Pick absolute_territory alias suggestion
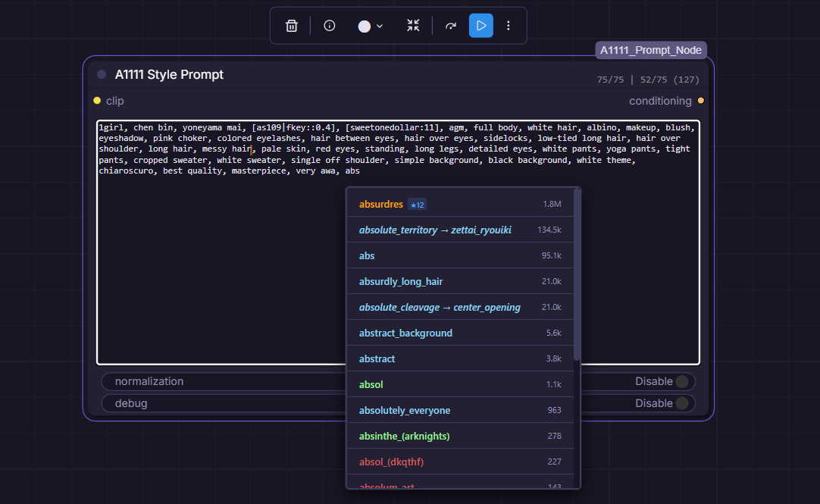 click(x=435, y=230)
